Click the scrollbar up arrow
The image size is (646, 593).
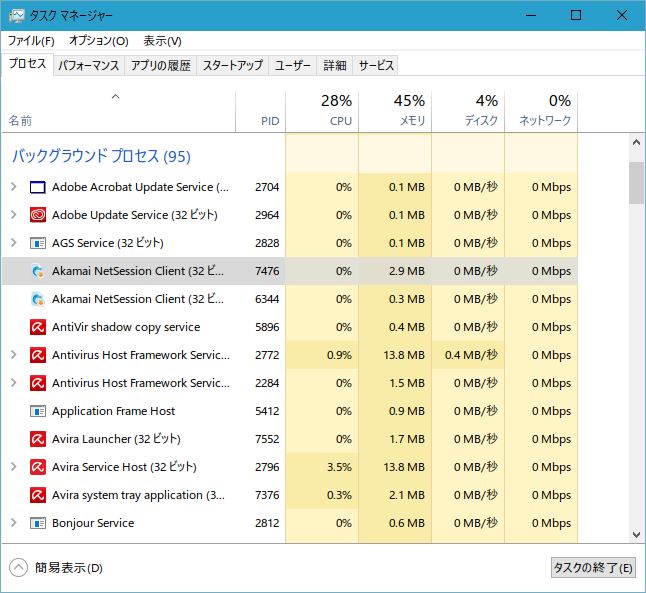click(x=636, y=143)
